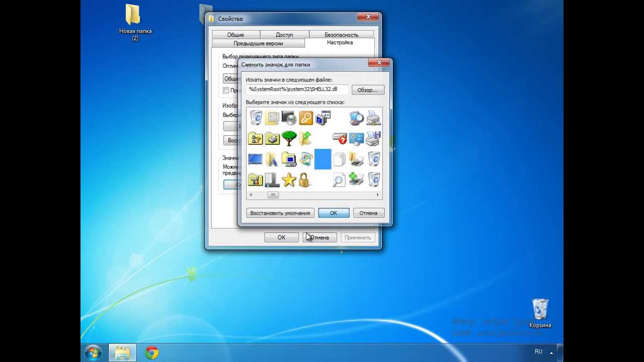Click the highlighted blank blue icon slot
This screenshot has width=644, height=362.
(323, 159)
